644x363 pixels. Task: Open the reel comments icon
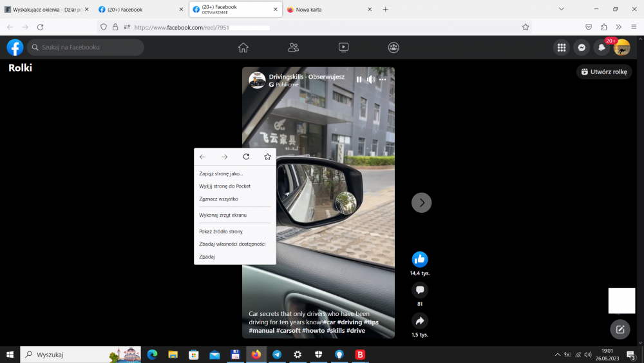point(420,290)
